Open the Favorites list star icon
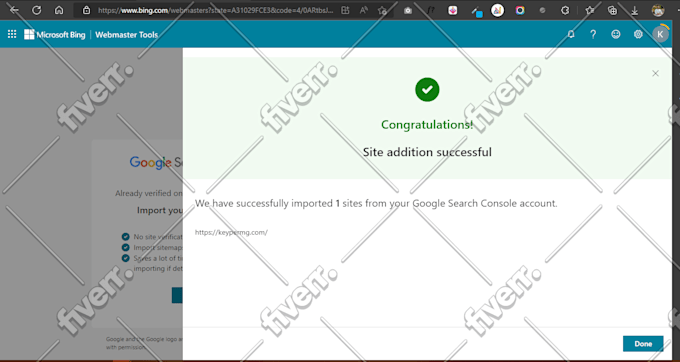Image resolution: width=680 pixels, height=362 pixels. (x=590, y=10)
